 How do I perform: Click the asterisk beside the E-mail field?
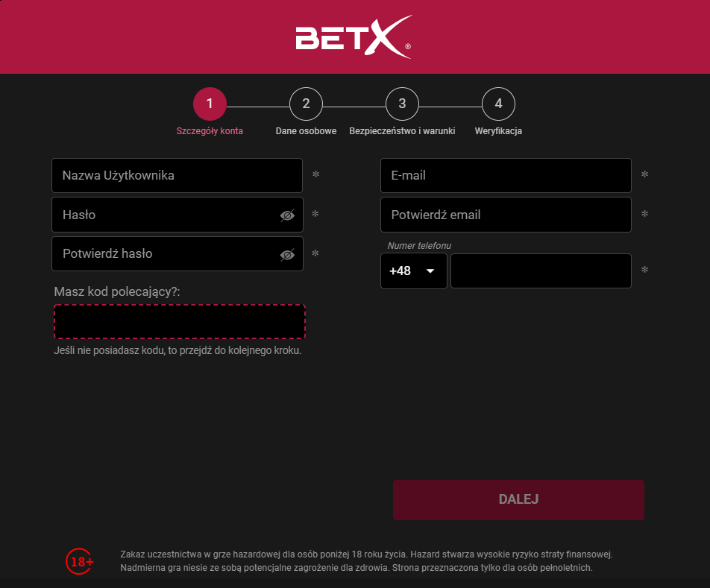tap(645, 174)
